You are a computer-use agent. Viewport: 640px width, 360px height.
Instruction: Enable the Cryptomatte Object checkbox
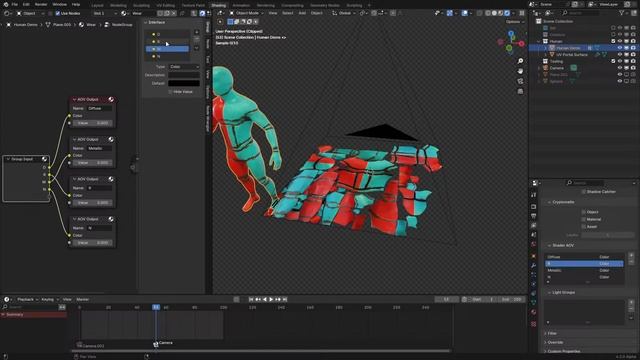click(584, 212)
